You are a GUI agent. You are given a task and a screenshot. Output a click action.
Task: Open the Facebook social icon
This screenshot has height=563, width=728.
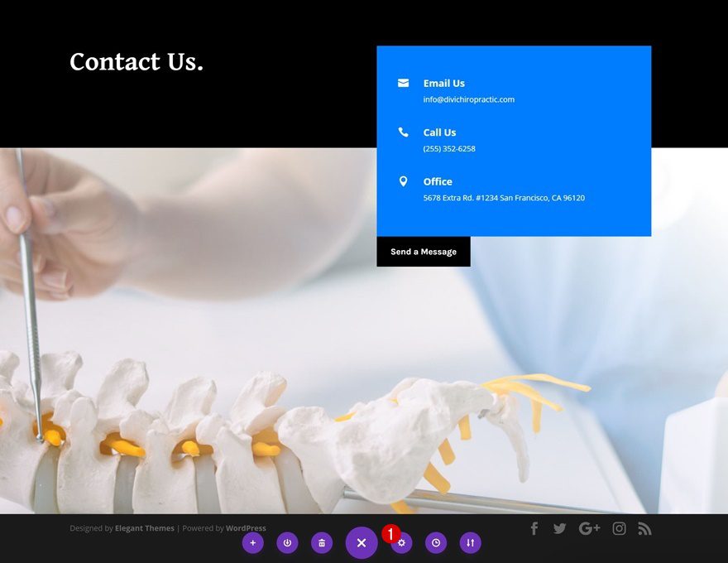click(x=534, y=527)
